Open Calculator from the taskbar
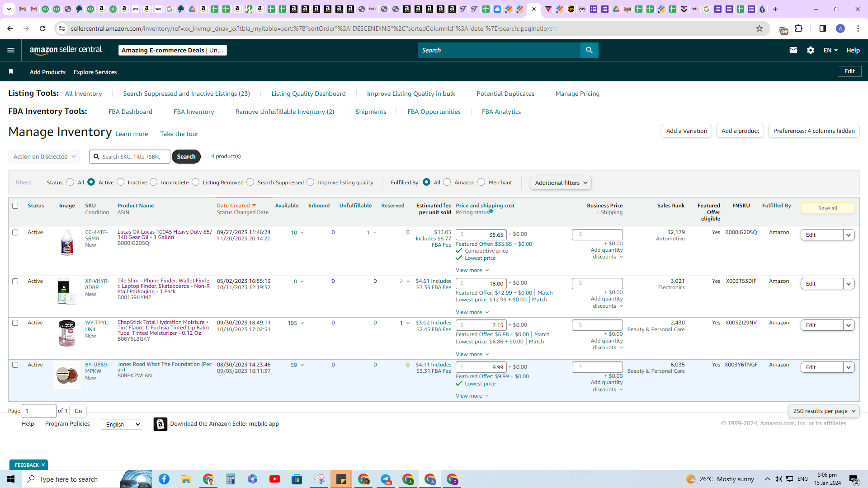Screen dimensions: 868x488 coord(231,479)
